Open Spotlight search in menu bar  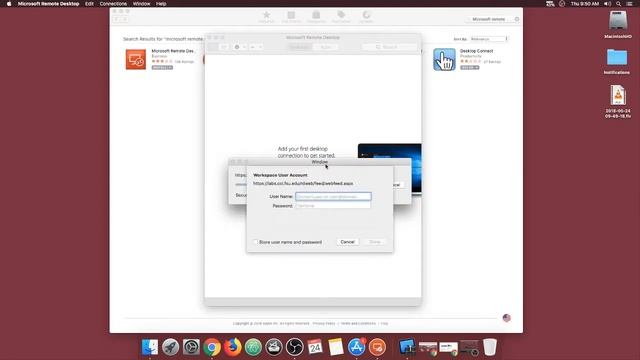pyautogui.click(x=618, y=4)
